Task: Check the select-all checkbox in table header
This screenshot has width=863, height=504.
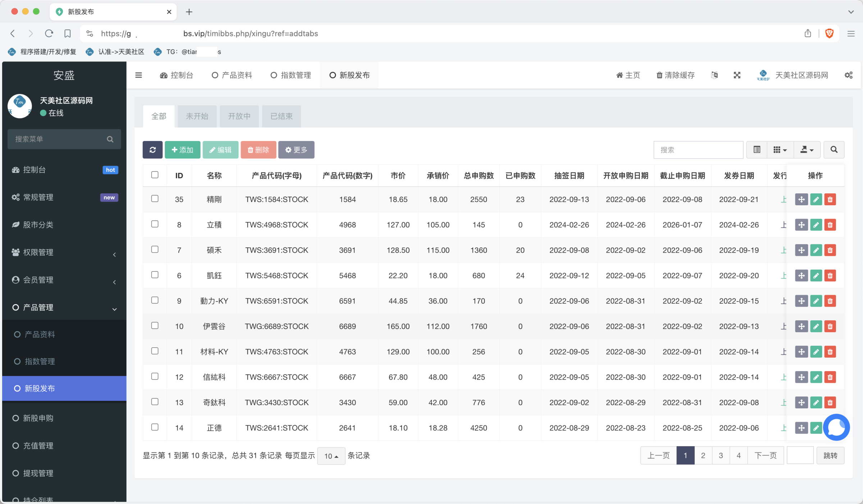Action: [155, 175]
